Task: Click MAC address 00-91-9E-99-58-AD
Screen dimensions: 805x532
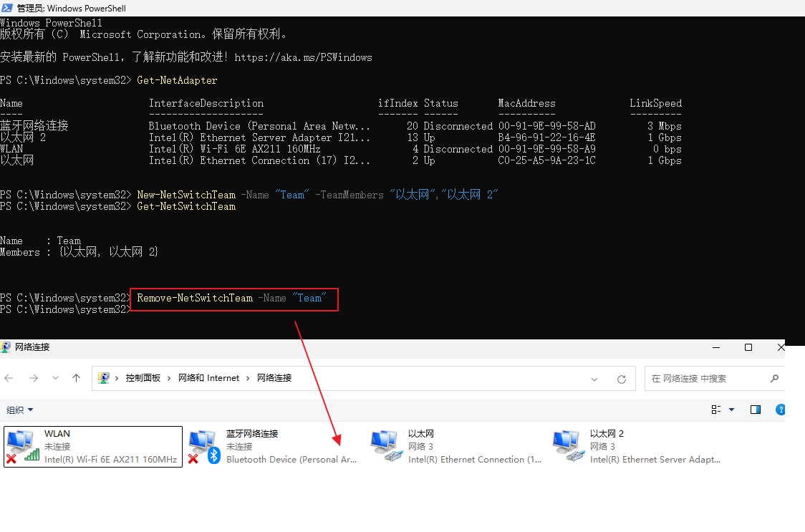Action: (546, 126)
